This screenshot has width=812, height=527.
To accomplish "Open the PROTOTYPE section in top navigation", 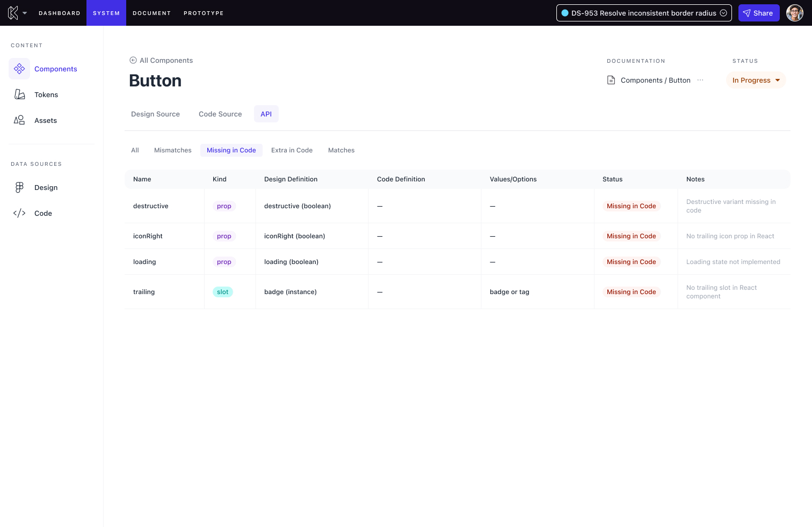I will [204, 13].
